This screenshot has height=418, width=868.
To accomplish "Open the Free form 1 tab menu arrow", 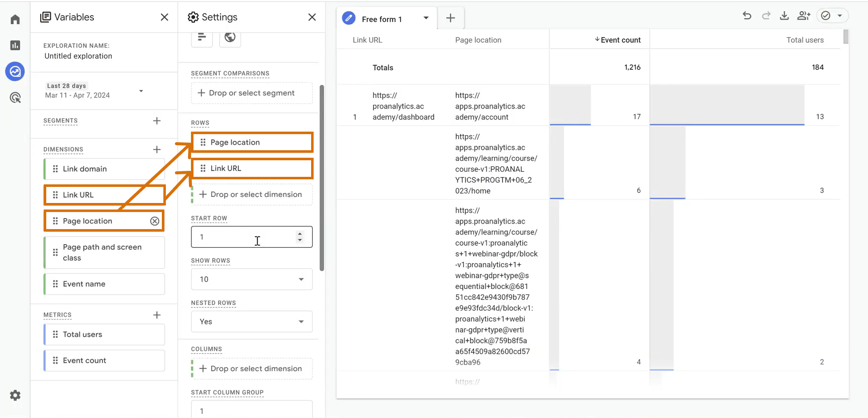I will click(x=426, y=19).
